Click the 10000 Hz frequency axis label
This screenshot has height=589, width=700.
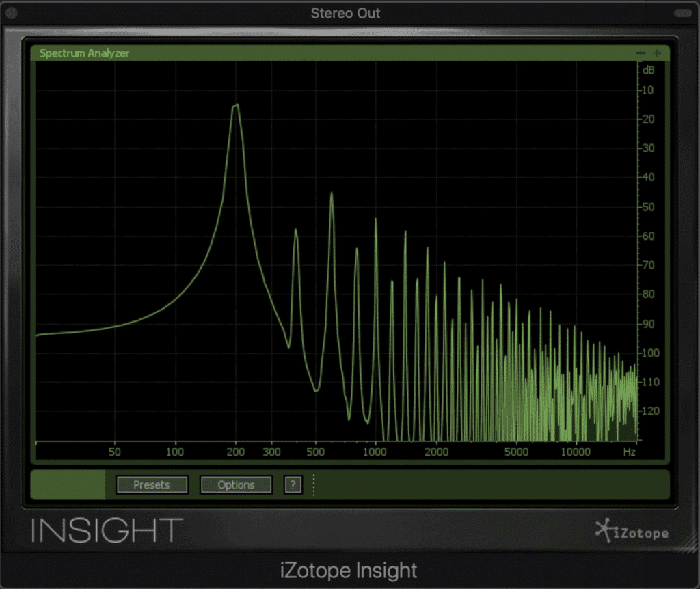576,452
